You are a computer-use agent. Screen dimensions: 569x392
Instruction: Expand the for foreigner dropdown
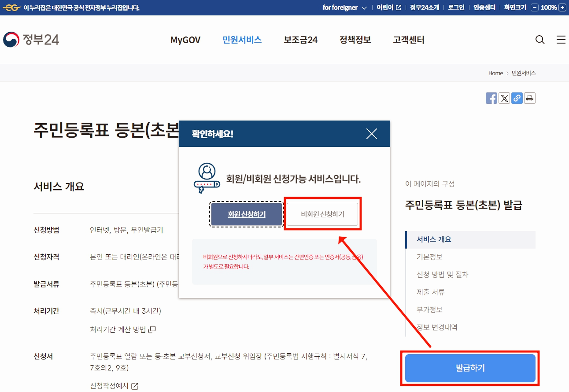tap(344, 7)
